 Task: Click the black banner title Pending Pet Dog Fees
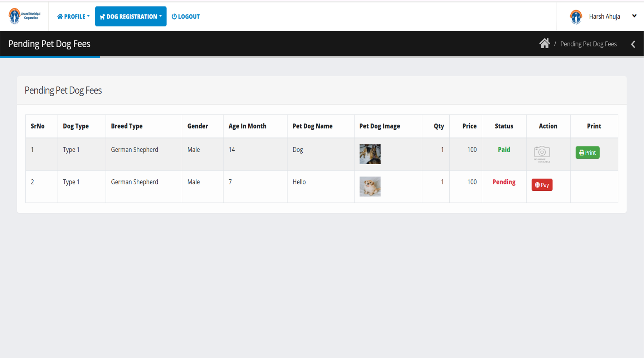[49, 44]
